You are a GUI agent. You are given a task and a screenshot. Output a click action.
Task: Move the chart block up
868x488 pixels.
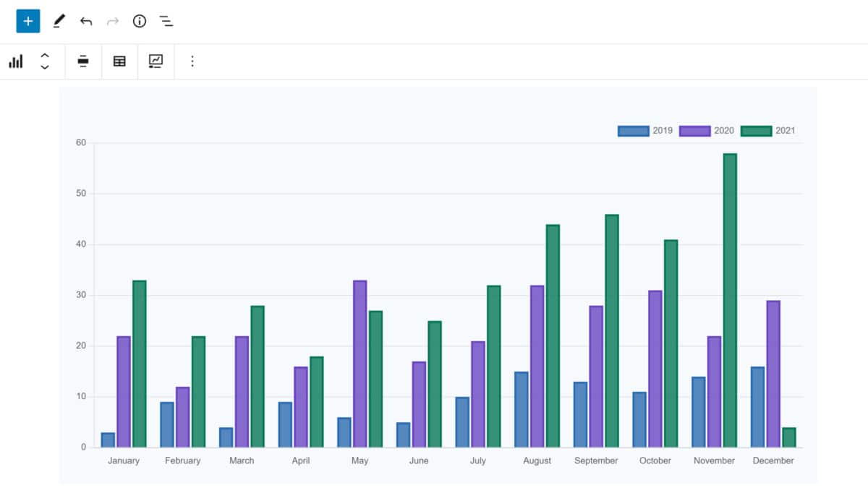(45, 56)
